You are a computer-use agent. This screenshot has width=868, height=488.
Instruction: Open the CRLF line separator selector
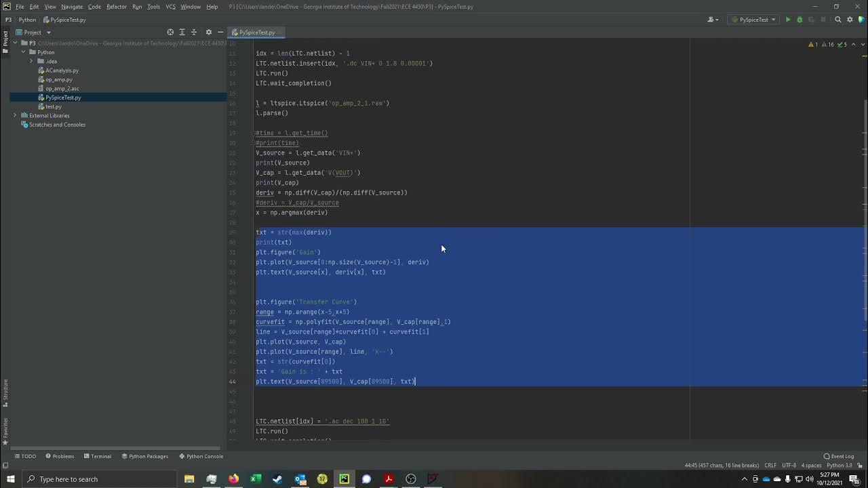(x=770, y=466)
